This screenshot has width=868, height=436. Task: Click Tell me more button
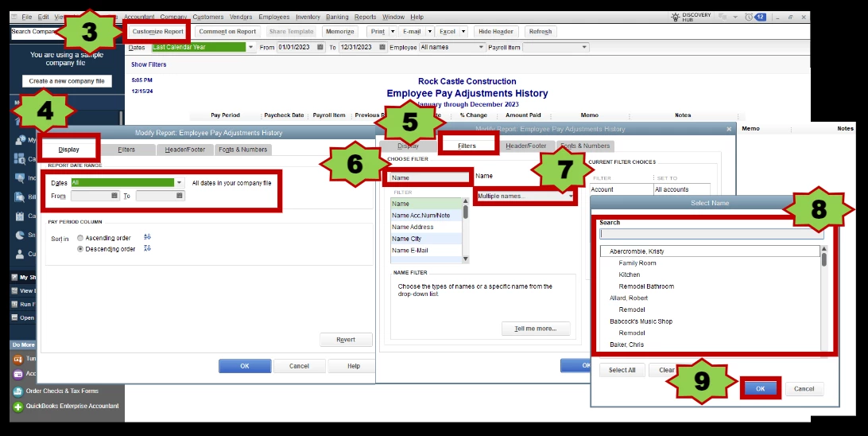pyautogui.click(x=535, y=329)
